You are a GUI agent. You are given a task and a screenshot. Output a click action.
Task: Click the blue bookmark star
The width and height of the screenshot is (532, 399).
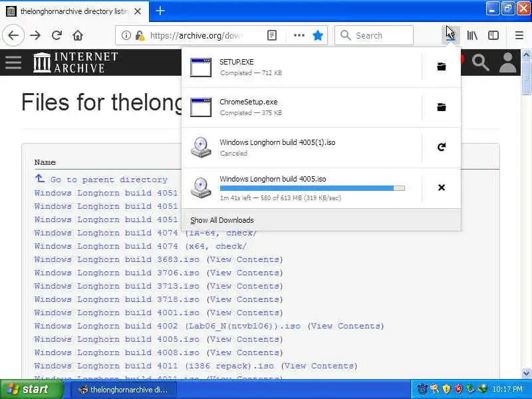pos(318,35)
